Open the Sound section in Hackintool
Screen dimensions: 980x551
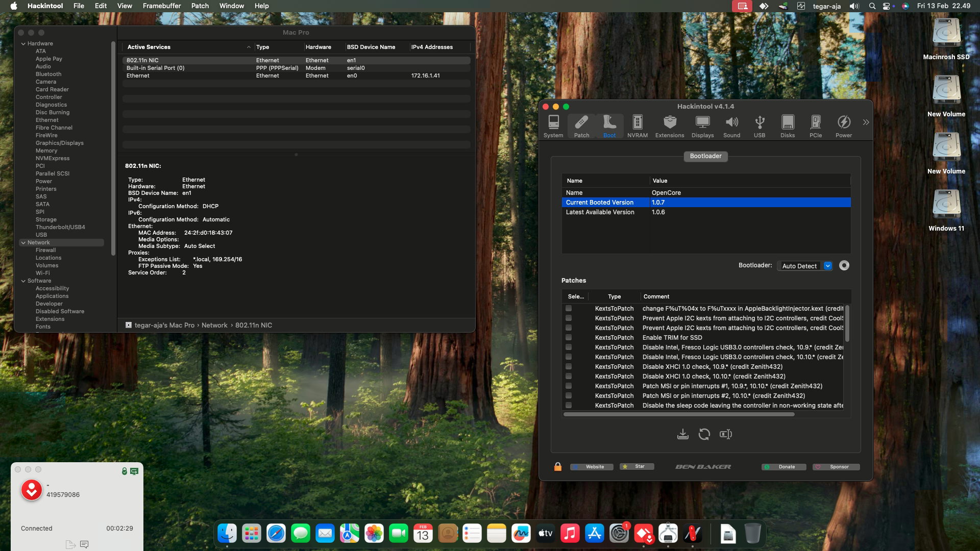point(731,126)
